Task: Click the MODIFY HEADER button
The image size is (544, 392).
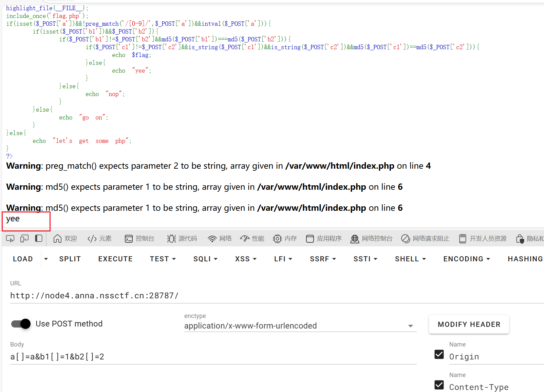Action: click(x=469, y=324)
